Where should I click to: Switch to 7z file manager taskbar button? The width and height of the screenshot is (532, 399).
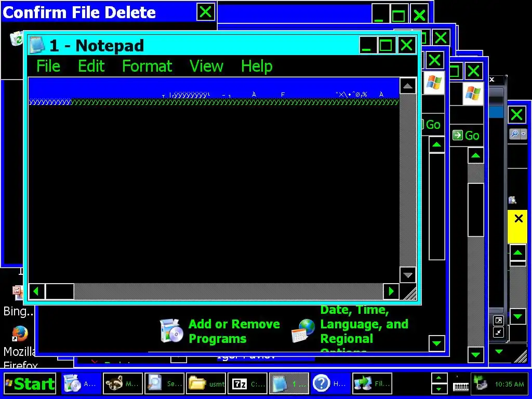[x=247, y=384]
